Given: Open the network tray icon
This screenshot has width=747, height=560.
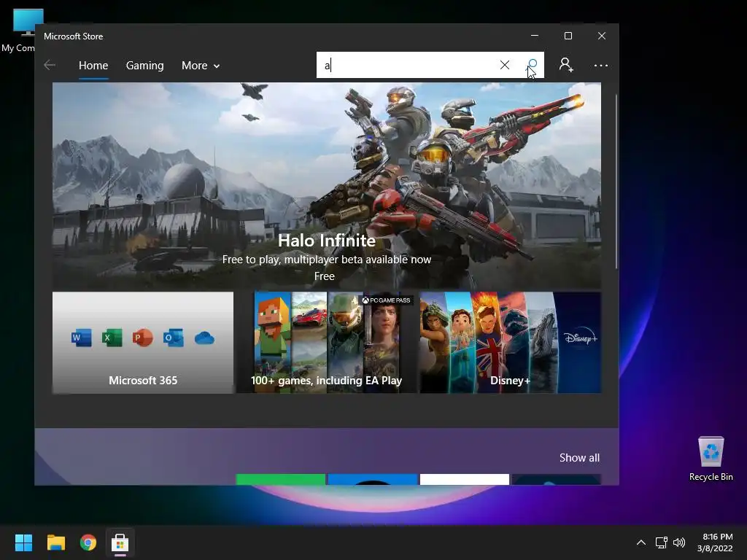Looking at the screenshot, I should pyautogui.click(x=661, y=542).
